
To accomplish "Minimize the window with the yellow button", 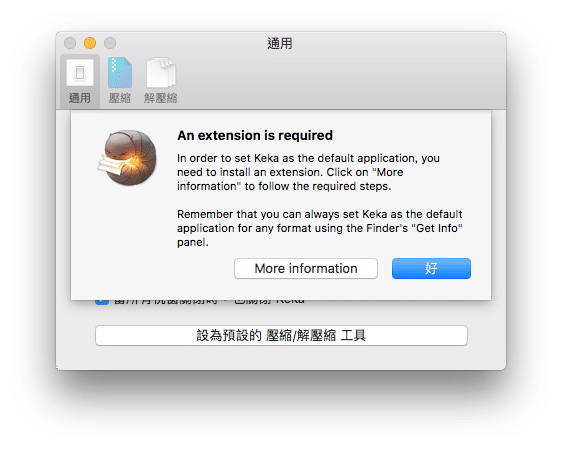I will (x=90, y=43).
